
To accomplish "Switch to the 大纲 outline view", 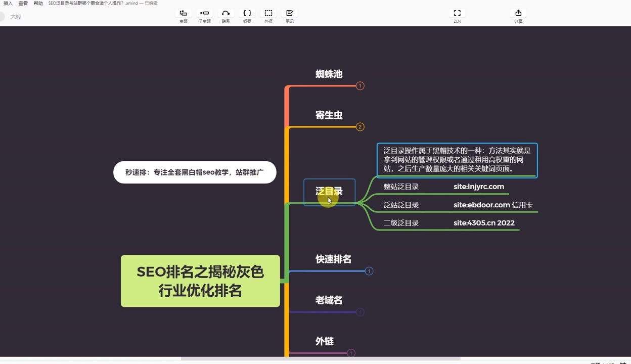I will [16, 17].
